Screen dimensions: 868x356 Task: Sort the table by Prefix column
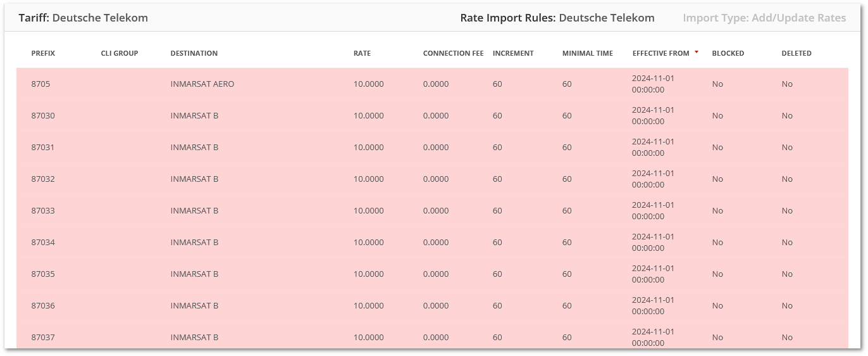tap(43, 53)
